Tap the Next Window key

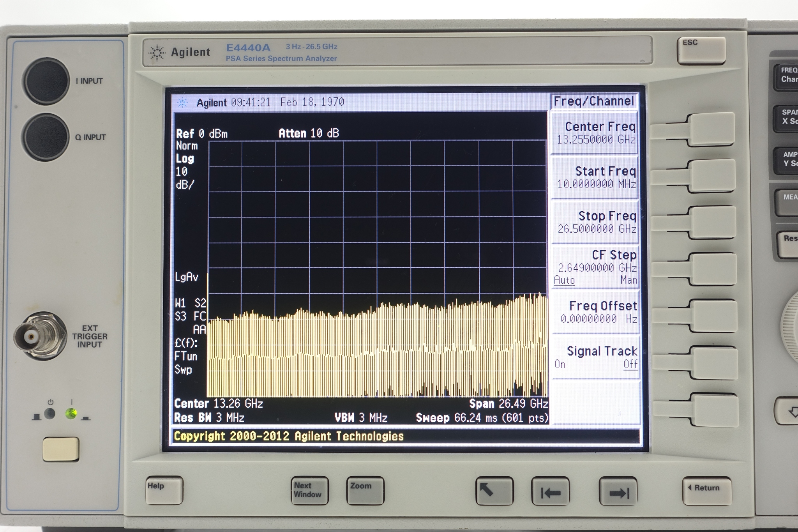click(310, 490)
